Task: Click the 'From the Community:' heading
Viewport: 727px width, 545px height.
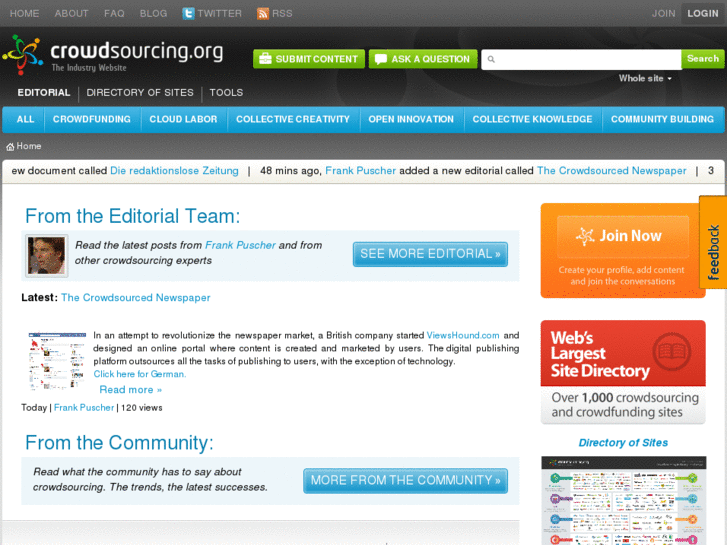Action: [119, 442]
